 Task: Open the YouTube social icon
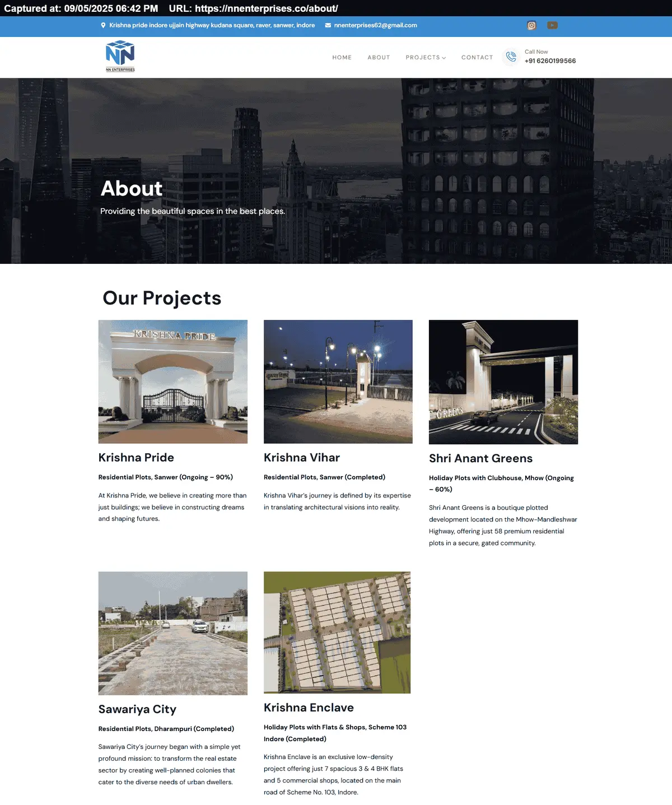coord(552,25)
